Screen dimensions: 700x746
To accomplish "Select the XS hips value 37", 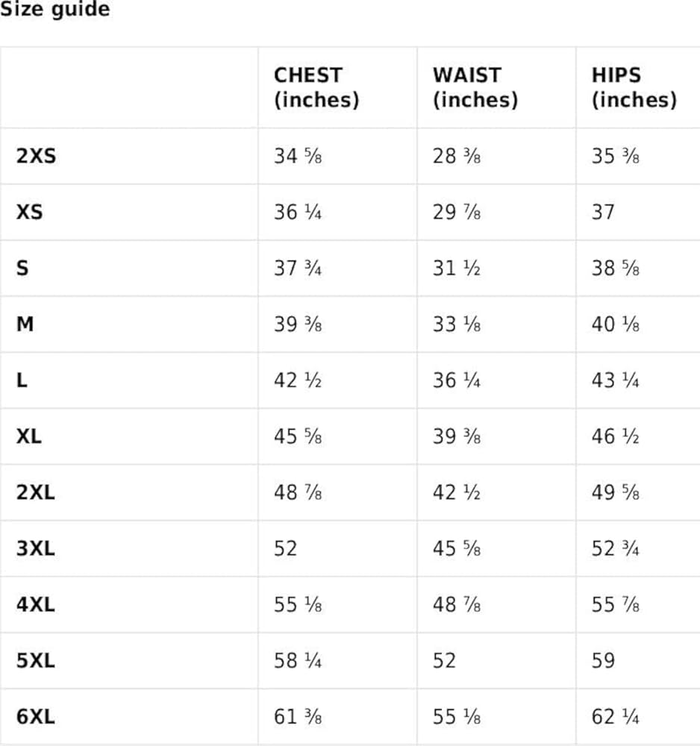I will tap(603, 213).
